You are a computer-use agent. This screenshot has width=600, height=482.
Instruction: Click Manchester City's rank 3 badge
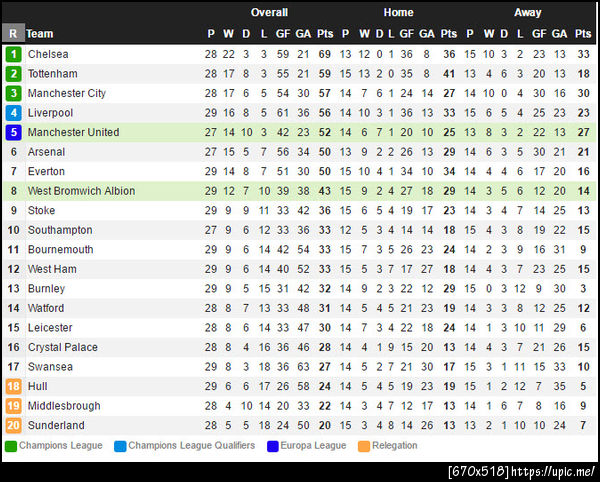click(x=13, y=93)
